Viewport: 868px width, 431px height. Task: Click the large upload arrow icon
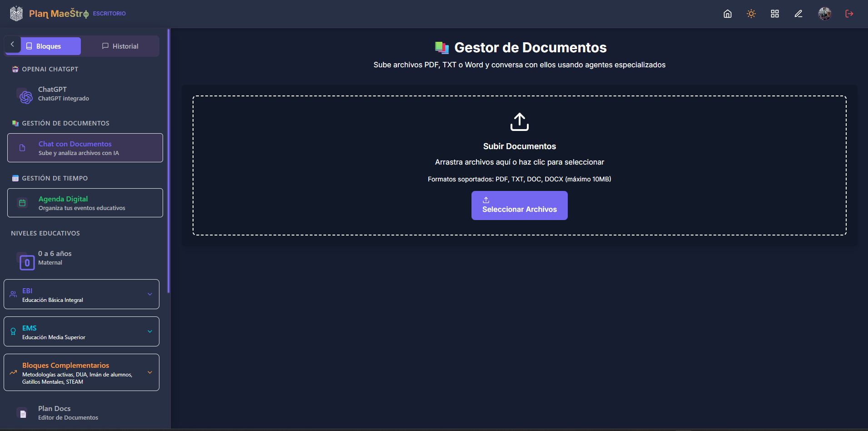519,122
